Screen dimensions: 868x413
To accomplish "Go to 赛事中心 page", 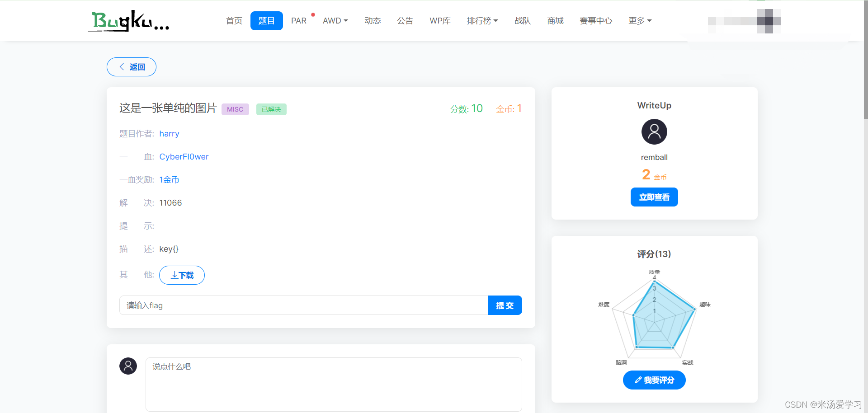I will pos(596,21).
